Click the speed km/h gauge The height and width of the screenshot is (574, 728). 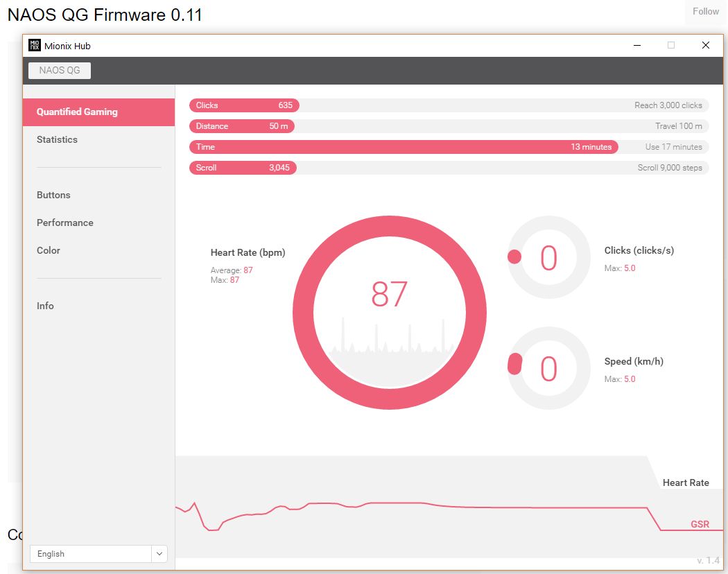coord(549,368)
